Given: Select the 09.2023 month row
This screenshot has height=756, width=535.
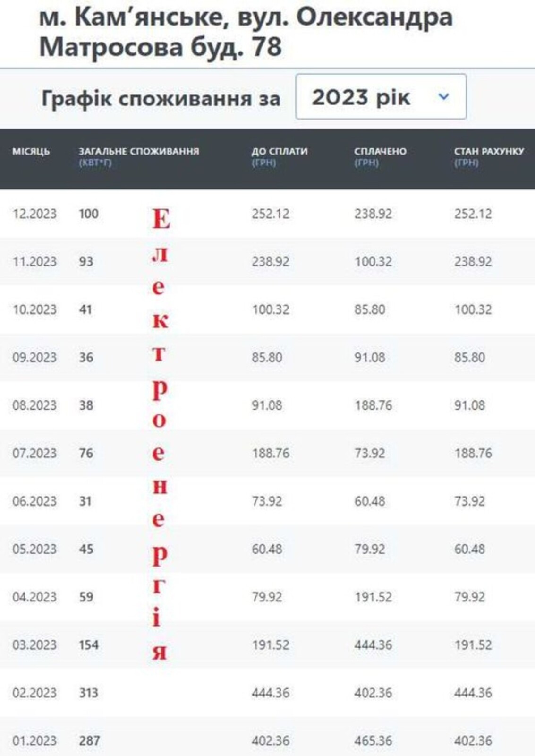Looking at the screenshot, I should coord(34,357).
